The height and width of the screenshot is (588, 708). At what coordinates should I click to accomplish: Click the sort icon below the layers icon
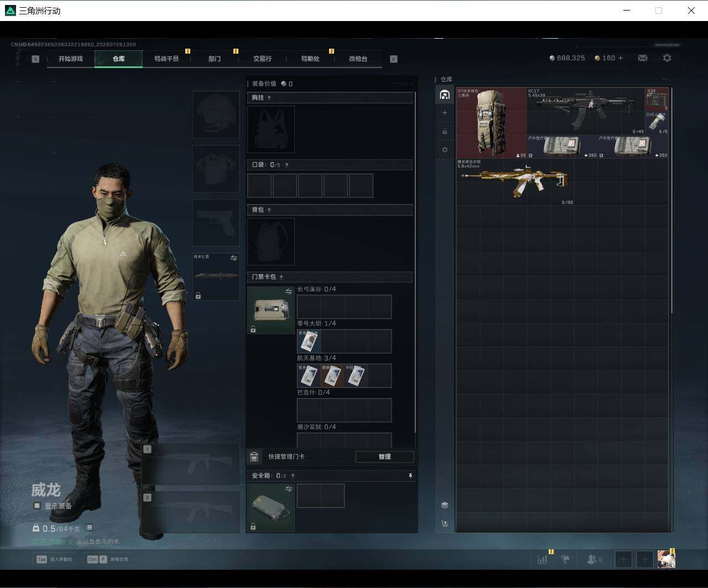point(445,524)
